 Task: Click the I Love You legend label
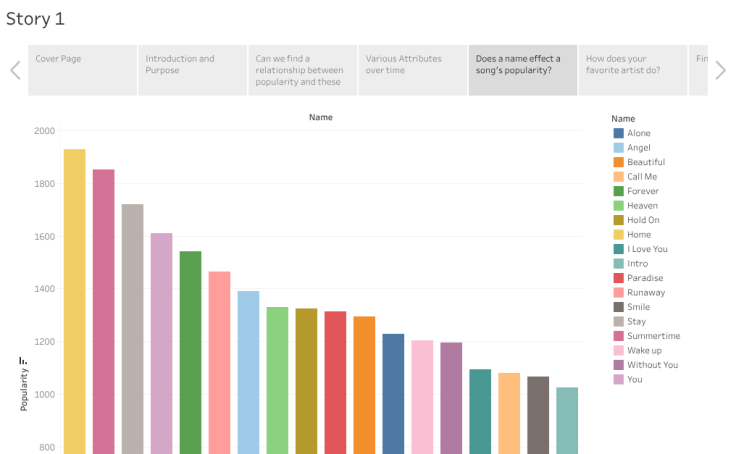[647, 249]
